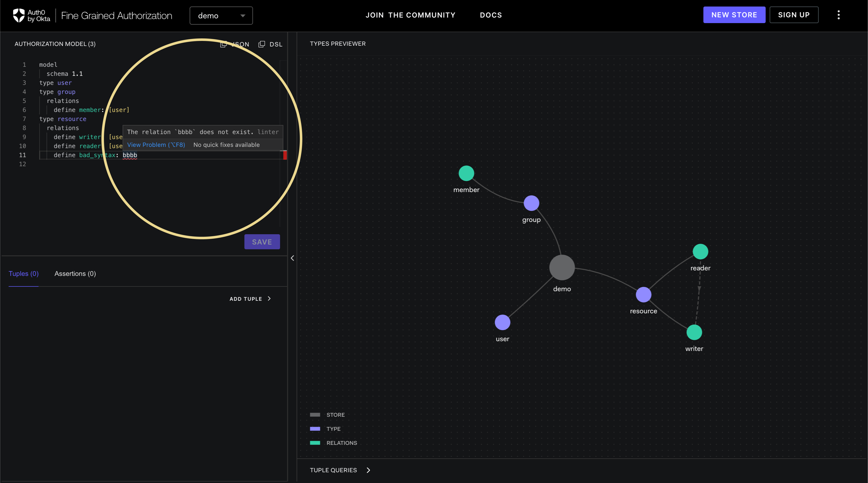Switch to the Assertions (0) tab
Viewport: 868px width, 483px height.
(75, 273)
